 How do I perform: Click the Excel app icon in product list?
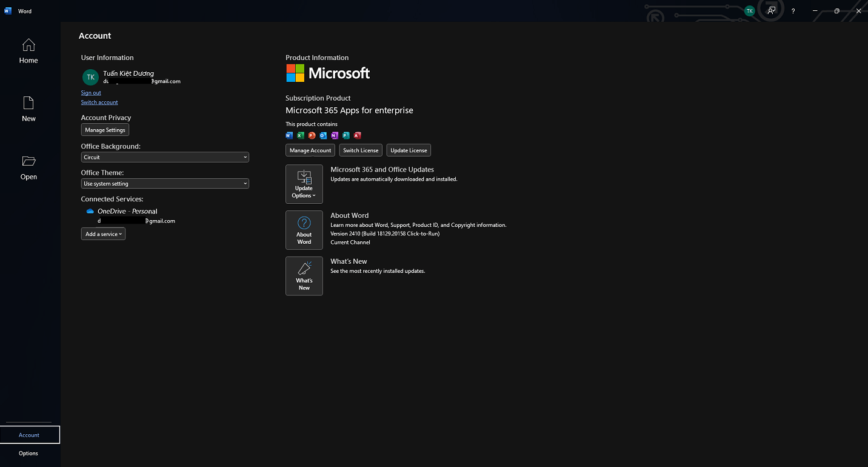click(x=300, y=135)
